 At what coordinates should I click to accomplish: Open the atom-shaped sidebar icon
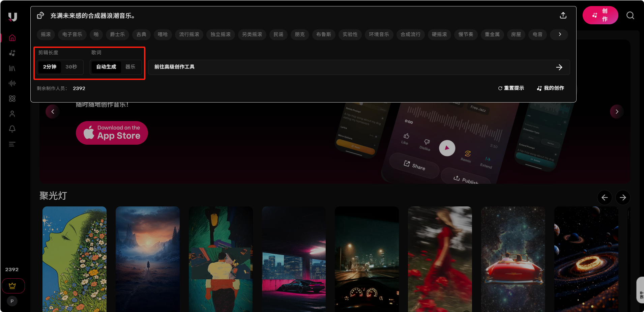(12, 98)
